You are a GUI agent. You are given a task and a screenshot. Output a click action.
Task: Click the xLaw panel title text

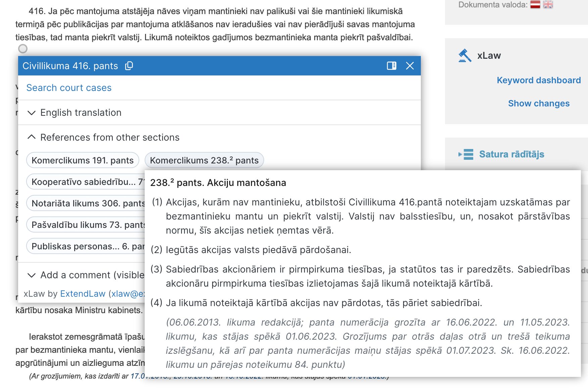click(489, 56)
